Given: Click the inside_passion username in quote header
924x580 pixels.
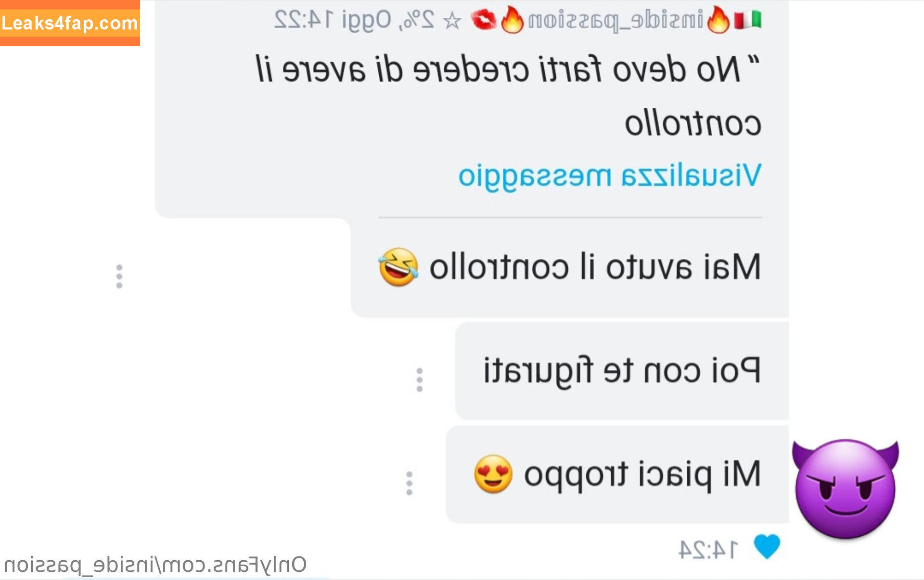Looking at the screenshot, I should tap(616, 21).
